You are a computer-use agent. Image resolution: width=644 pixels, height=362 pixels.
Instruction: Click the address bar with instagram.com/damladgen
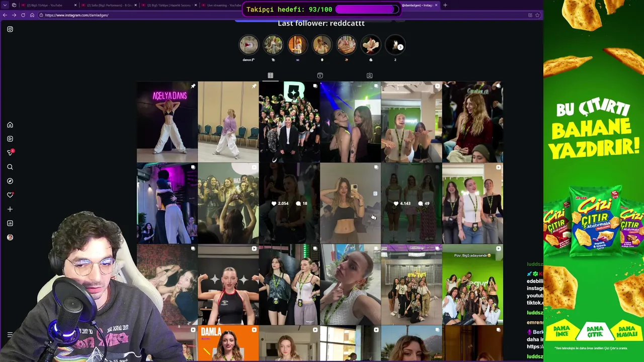pyautogui.click(x=282, y=15)
